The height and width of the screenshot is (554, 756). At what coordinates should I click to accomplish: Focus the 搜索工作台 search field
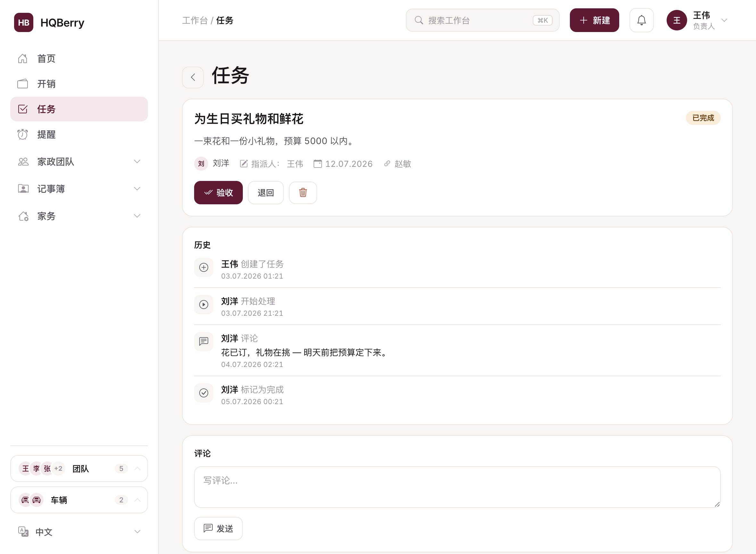483,20
